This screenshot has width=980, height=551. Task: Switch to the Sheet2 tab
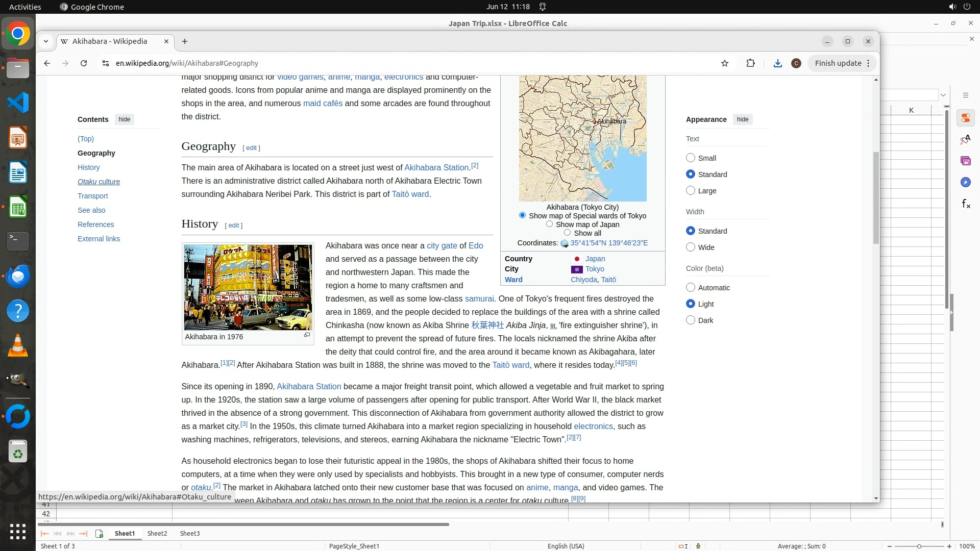pyautogui.click(x=157, y=534)
